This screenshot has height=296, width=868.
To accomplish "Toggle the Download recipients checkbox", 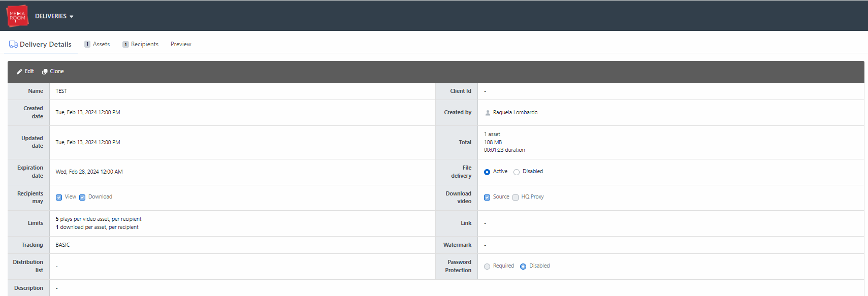I will point(82,198).
